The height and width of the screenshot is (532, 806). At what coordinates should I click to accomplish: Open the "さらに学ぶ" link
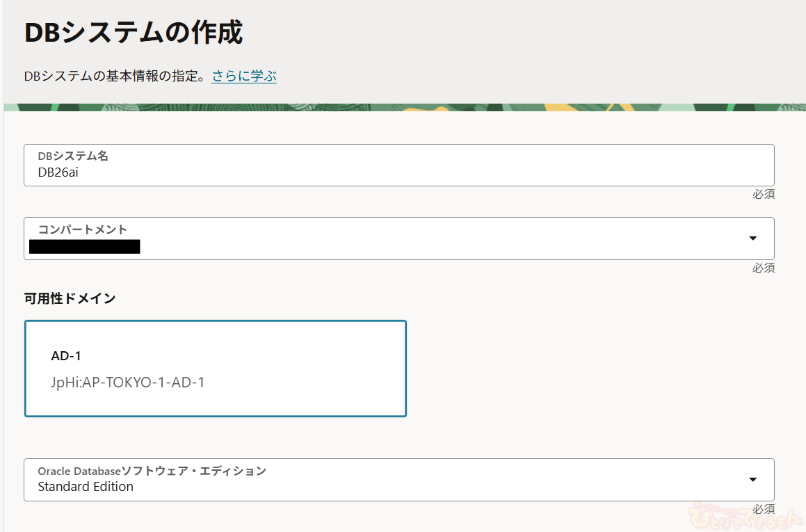[x=244, y=76]
